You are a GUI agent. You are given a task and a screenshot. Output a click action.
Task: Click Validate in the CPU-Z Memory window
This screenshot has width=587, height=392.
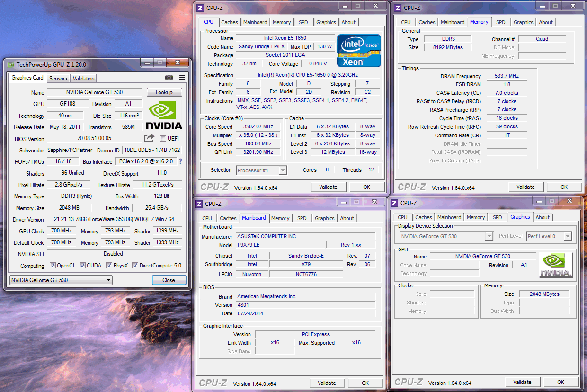click(x=525, y=187)
